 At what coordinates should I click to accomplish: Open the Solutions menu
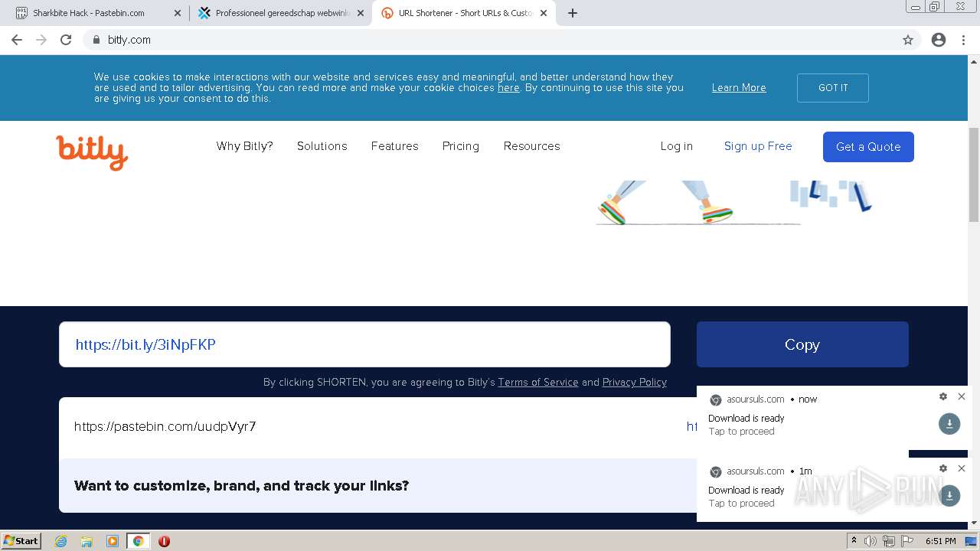pos(322,146)
